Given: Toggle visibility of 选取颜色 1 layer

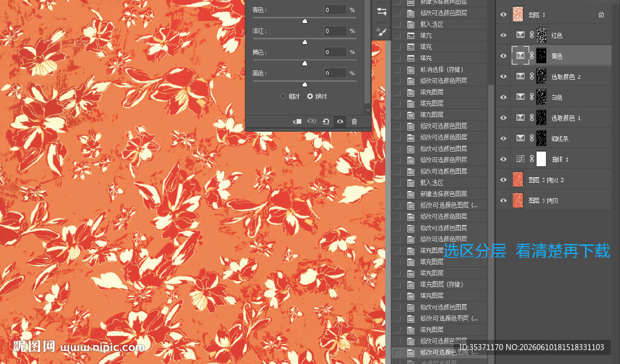Looking at the screenshot, I should coord(503,118).
